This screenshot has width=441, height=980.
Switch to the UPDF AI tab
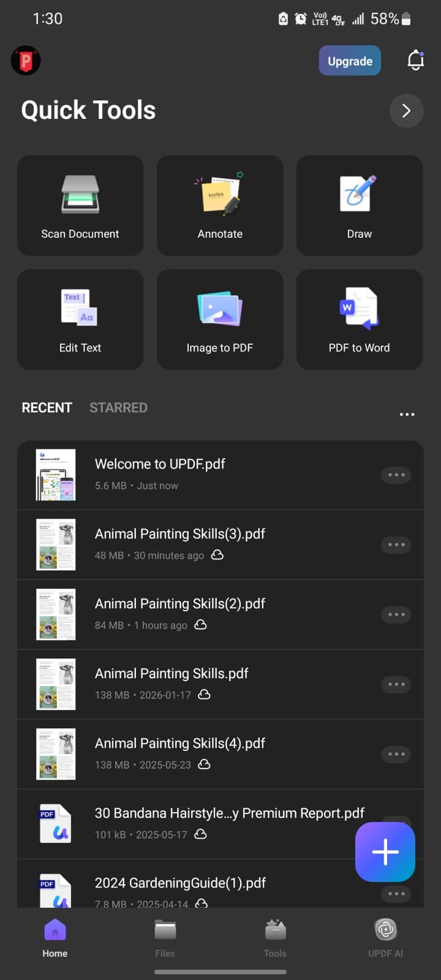[385, 938]
